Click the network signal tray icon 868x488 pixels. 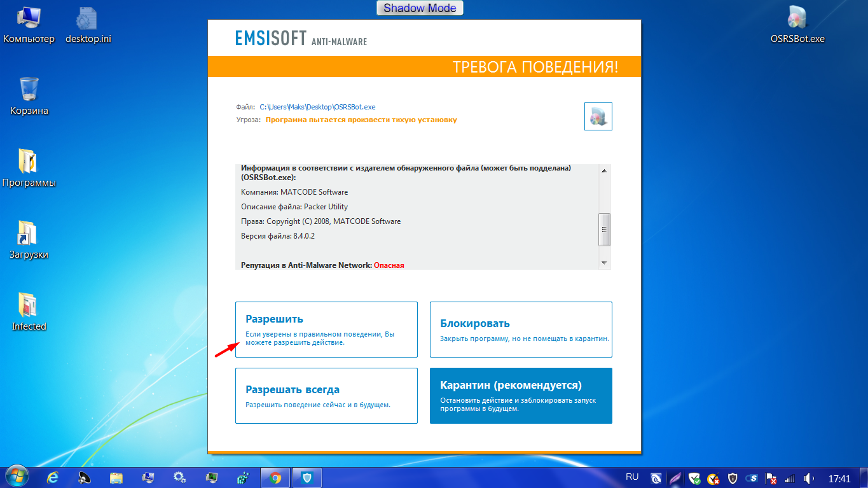coord(790,478)
